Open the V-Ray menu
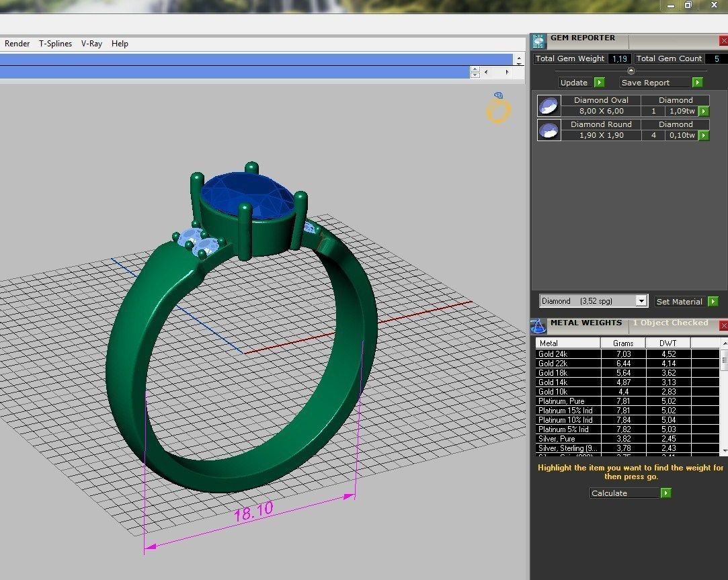 click(x=91, y=44)
